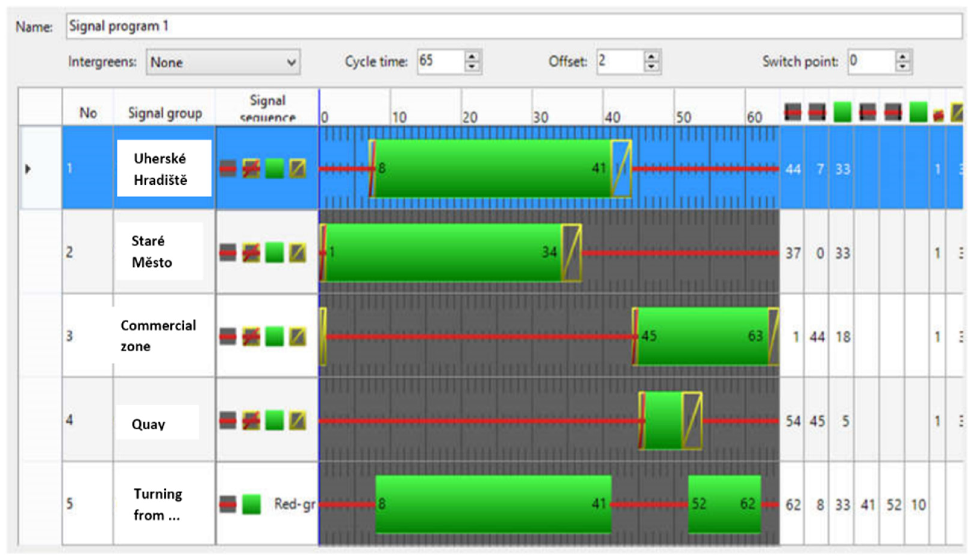This screenshot has width=973, height=560.
Task: Click green signal icon in Quay row
Action: pos(274,421)
